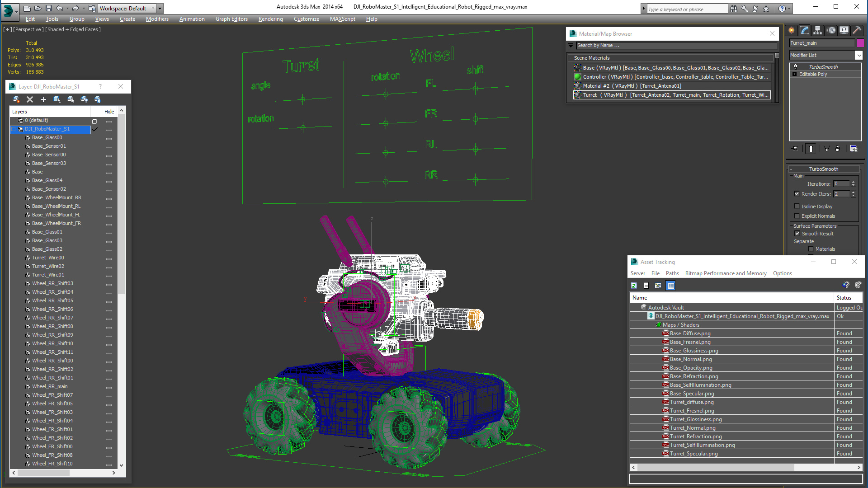Image resolution: width=868 pixels, height=488 pixels.
Task: Open the Display command panel tab
Action: [x=844, y=30]
